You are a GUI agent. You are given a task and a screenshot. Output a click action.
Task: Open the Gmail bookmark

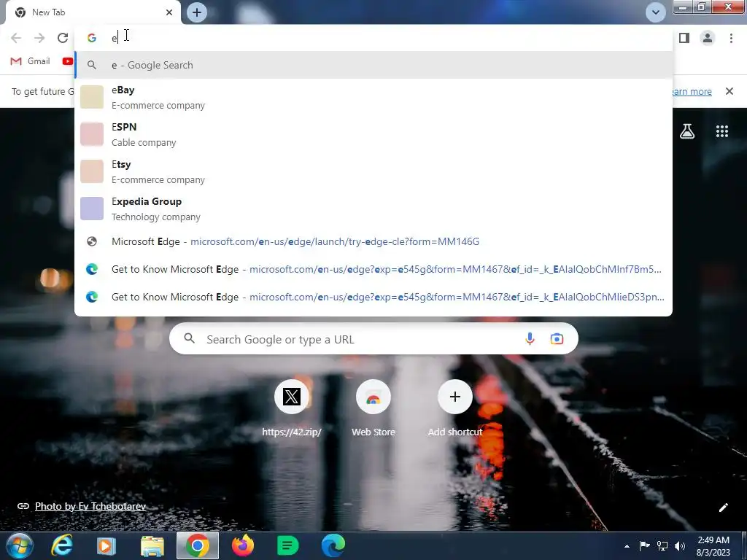pyautogui.click(x=30, y=61)
